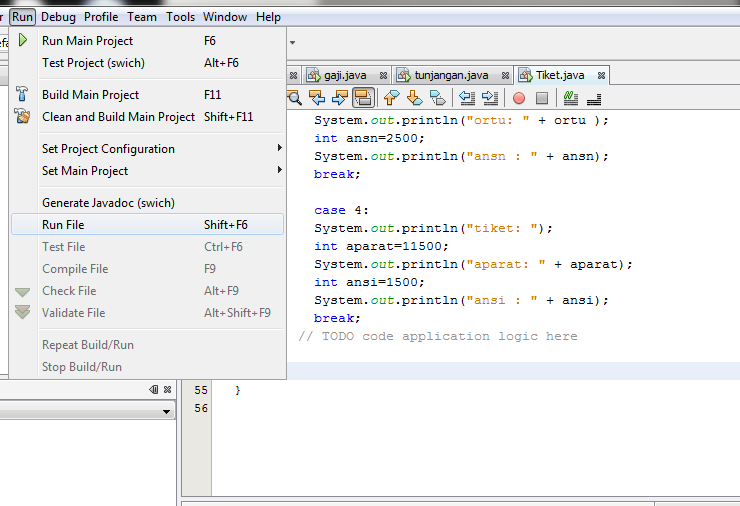Click Stop Build/Run entry

(147, 367)
